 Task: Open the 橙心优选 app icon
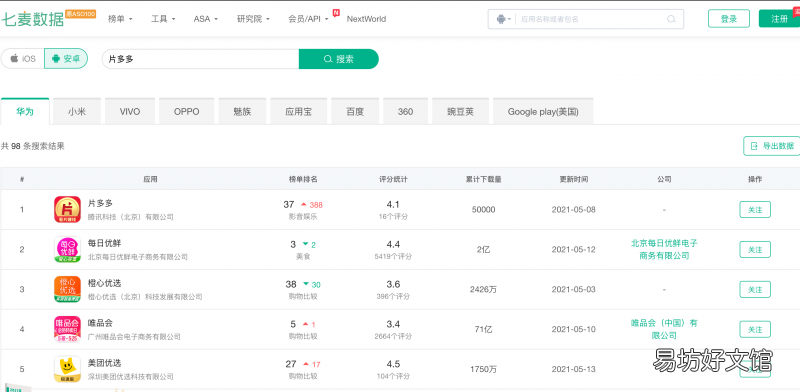click(x=67, y=289)
